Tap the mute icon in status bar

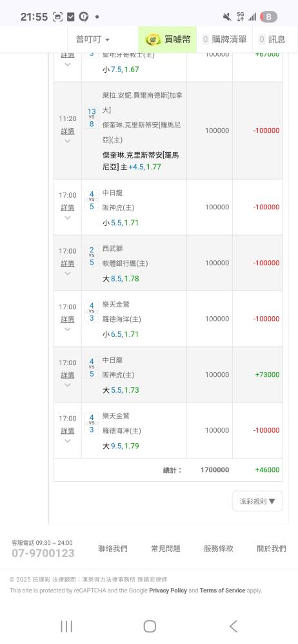[226, 17]
